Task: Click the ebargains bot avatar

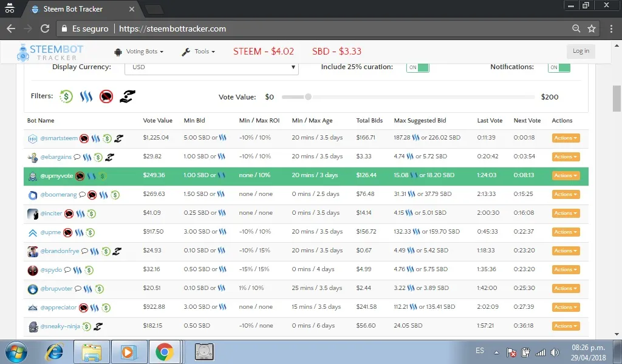Action: tap(33, 157)
